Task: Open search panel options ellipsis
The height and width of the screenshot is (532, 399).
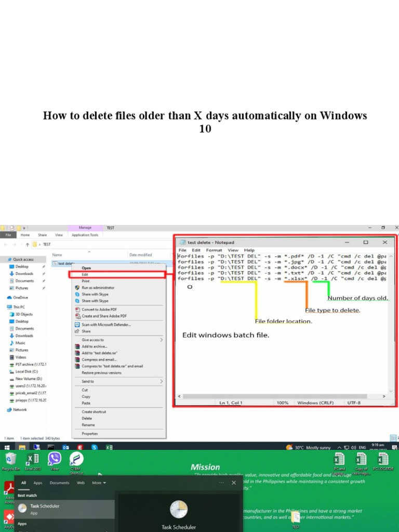Action: (221, 483)
